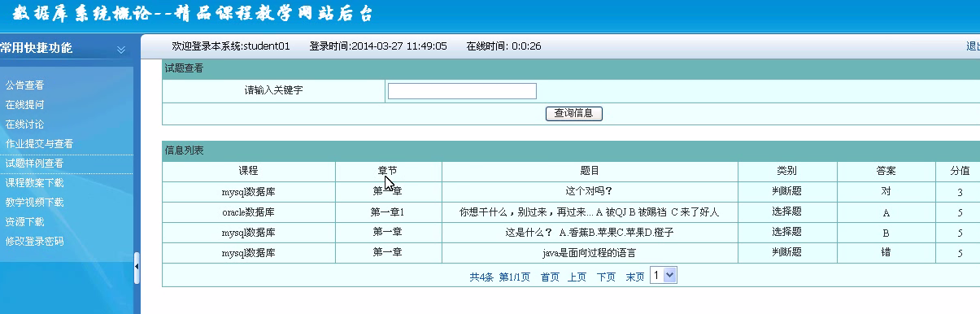Viewport: 980px width, 314px height.
Task: Click the site title 数据库系统概论 banner text
Action: [193, 14]
